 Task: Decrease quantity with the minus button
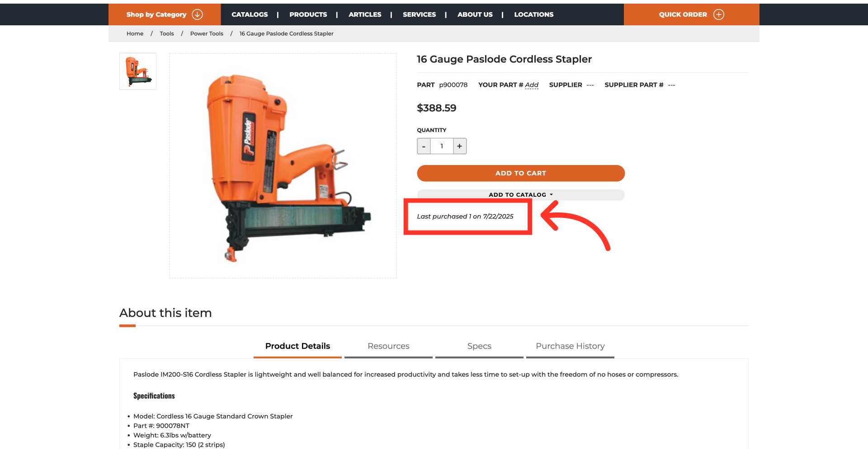pyautogui.click(x=424, y=146)
